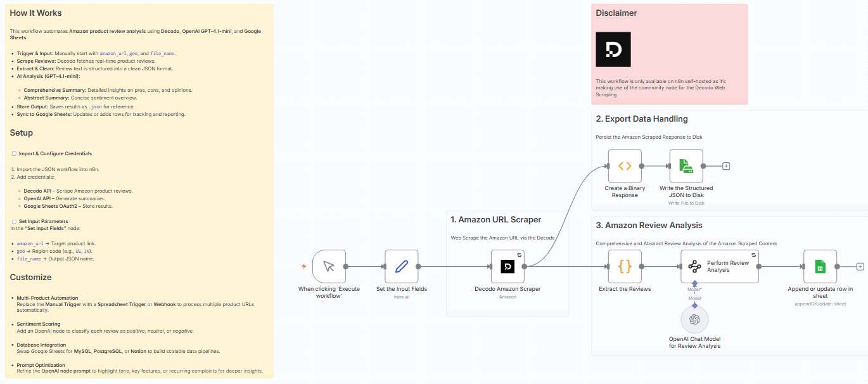Click the 'When clicking Execute workflow' trigger node
The image size is (868, 384).
click(x=329, y=266)
